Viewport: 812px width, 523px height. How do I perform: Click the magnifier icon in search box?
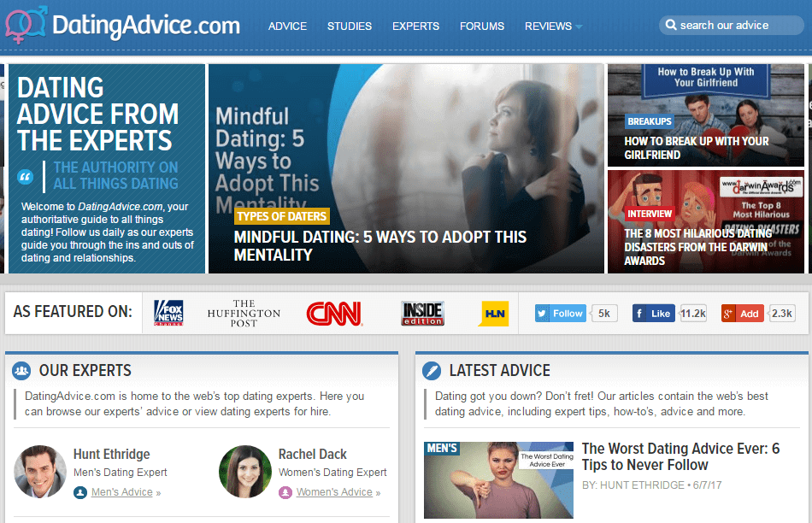(x=671, y=26)
